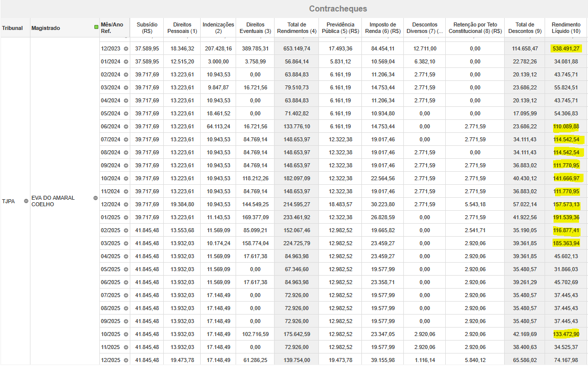Expand the 12/2024 row plus icon
Screen dimensions: 588x366
click(x=126, y=204)
